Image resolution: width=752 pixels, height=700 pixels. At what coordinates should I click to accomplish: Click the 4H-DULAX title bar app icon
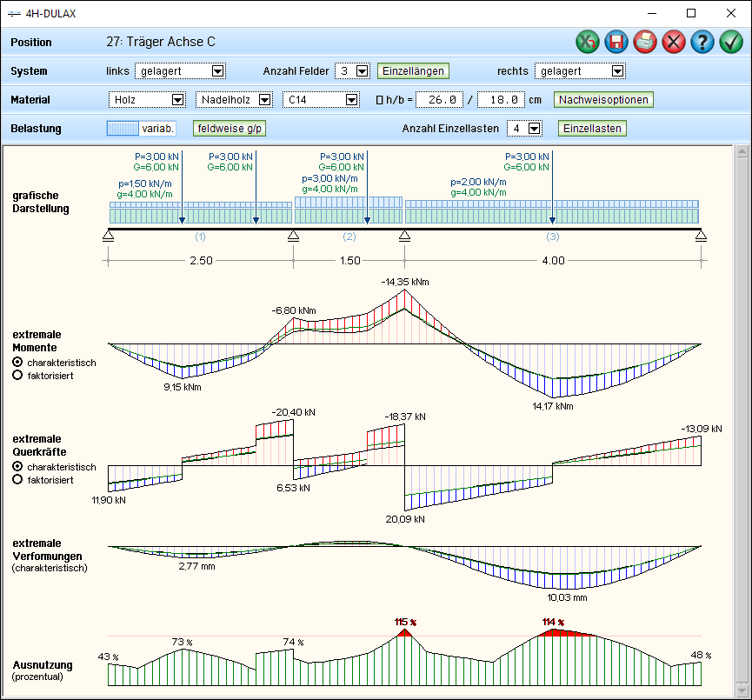14,13
